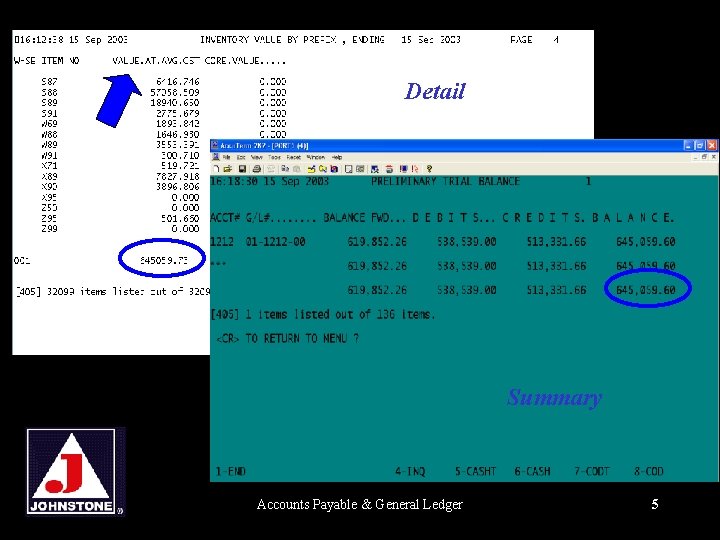The width and height of the screenshot is (720, 540).
Task: Open the File menu
Action: [226, 158]
